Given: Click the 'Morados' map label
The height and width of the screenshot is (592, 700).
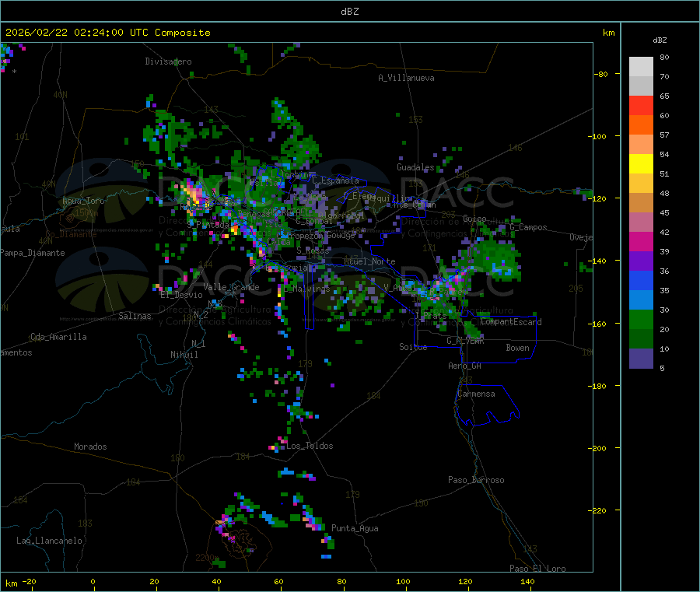Looking at the screenshot, I should pyautogui.click(x=90, y=447).
